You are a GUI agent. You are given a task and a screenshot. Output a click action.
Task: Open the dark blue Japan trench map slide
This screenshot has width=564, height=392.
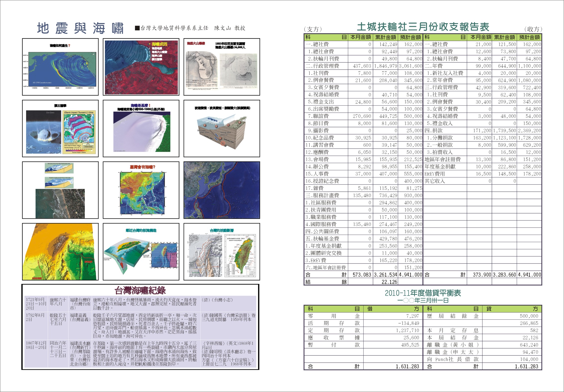(x=222, y=190)
